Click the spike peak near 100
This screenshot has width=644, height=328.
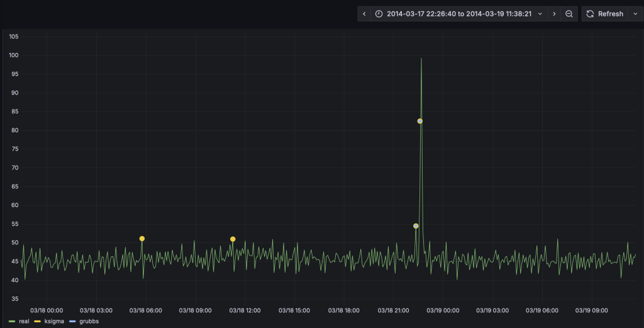point(421,59)
